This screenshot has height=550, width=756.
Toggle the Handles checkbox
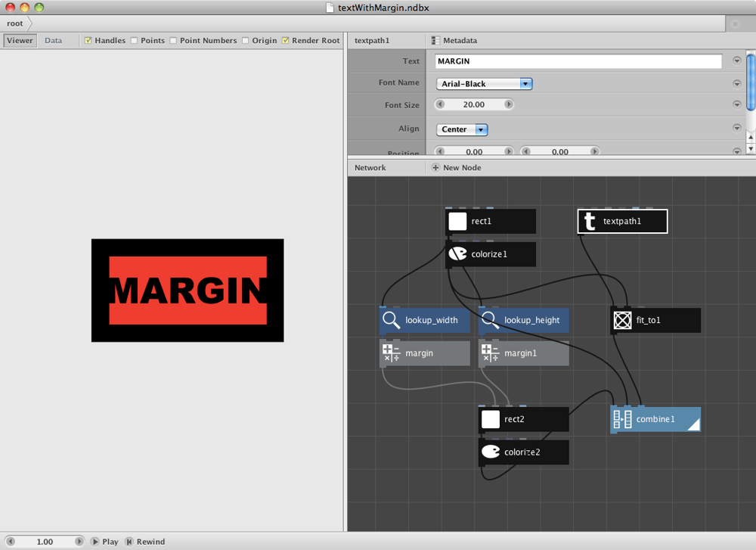point(88,41)
